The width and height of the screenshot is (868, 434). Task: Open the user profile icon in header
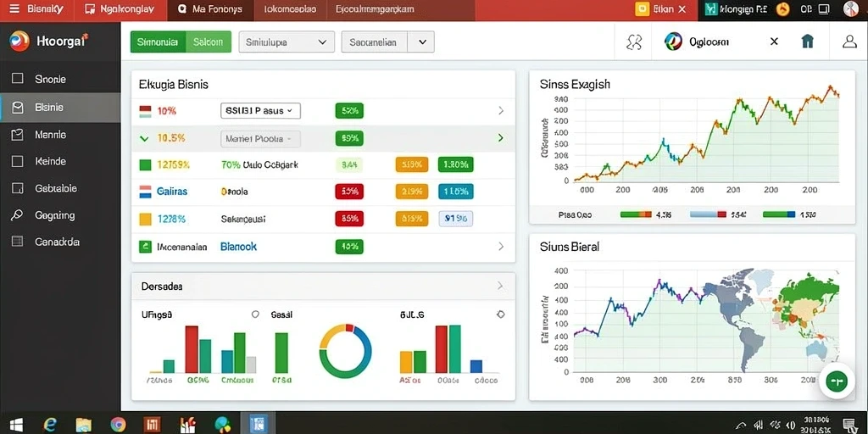[849, 42]
